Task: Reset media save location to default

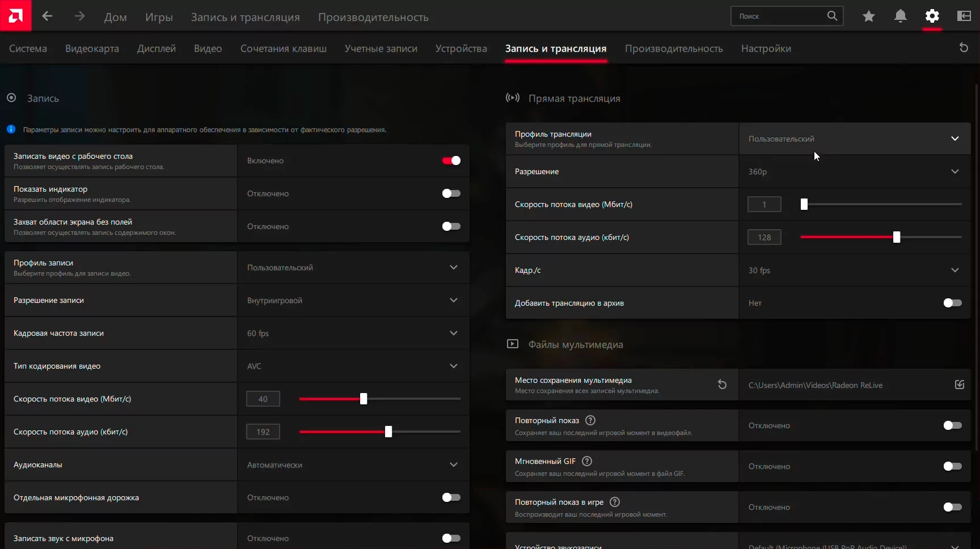Action: point(722,385)
